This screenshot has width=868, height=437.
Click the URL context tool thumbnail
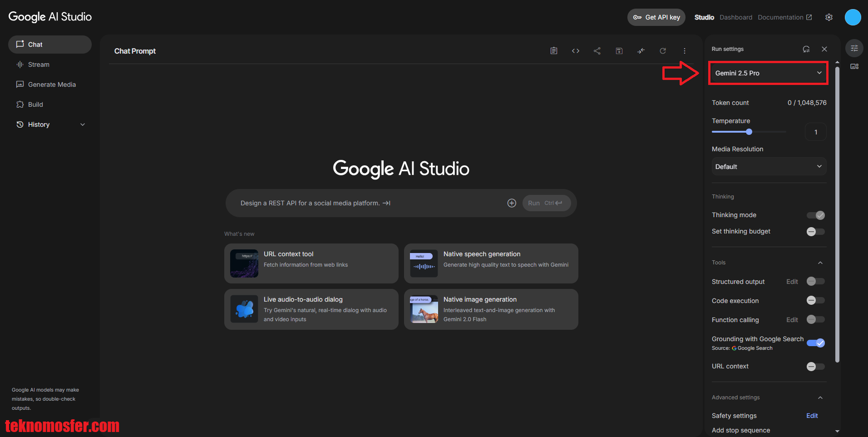coord(244,263)
